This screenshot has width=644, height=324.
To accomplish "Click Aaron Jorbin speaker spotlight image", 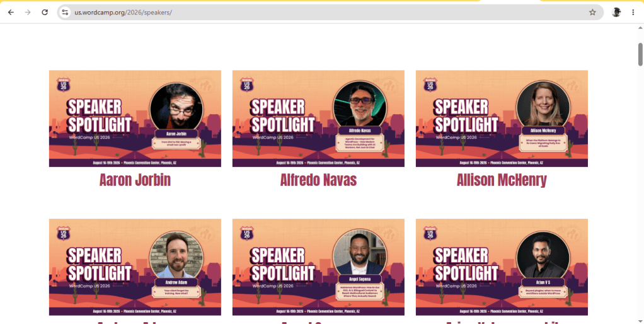I will pyautogui.click(x=135, y=119).
